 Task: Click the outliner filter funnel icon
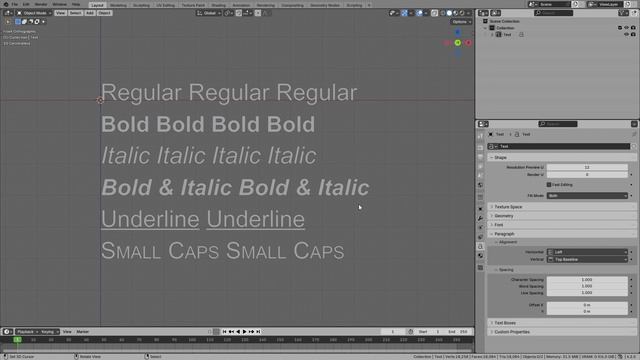click(623, 13)
